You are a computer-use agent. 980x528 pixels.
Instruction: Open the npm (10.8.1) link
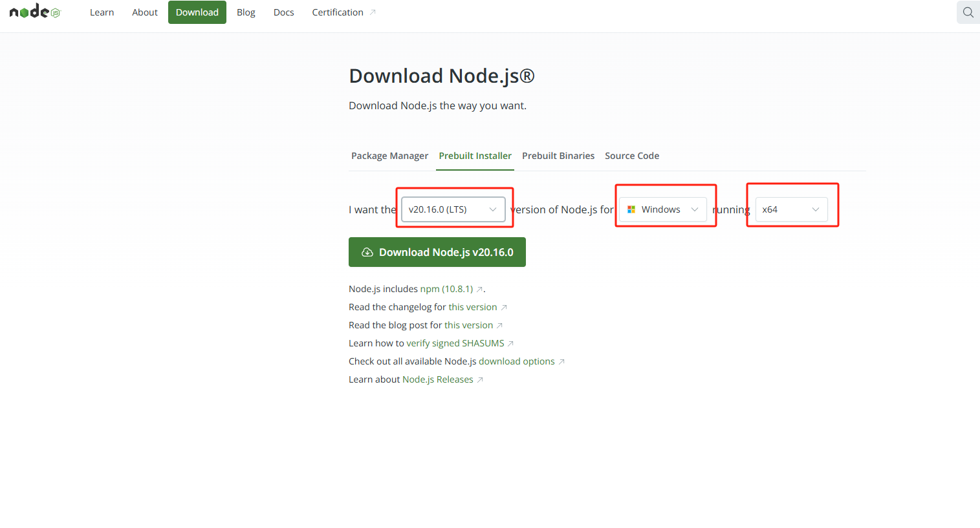pyautogui.click(x=446, y=289)
